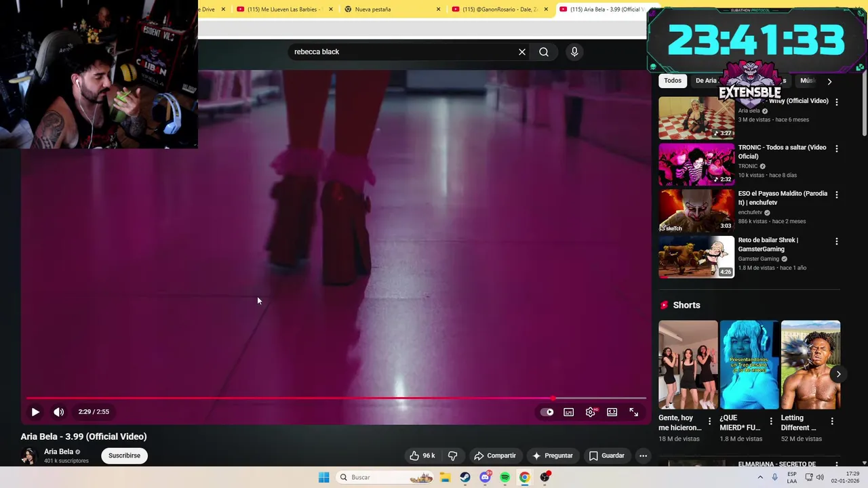Open options for Gente, hoy short
Image resolution: width=868 pixels, height=488 pixels.
point(710,422)
